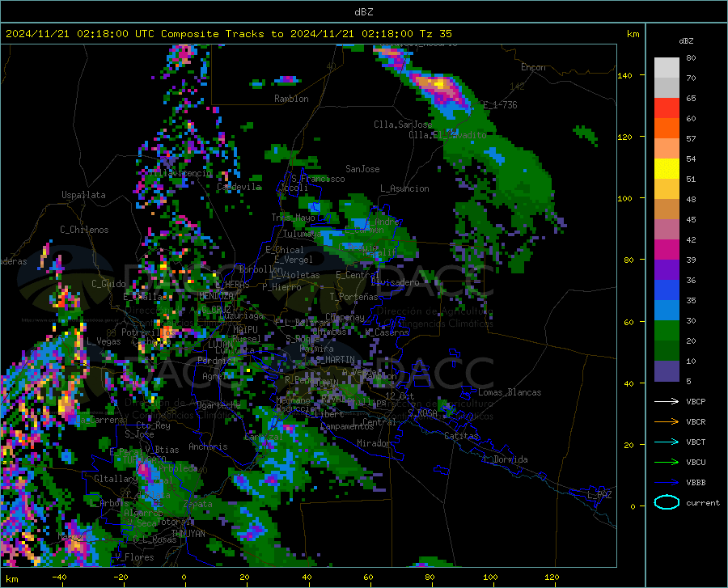The width and height of the screenshot is (728, 588).
Task: Click the '120' tick on horizontal axis
Action: click(x=552, y=577)
